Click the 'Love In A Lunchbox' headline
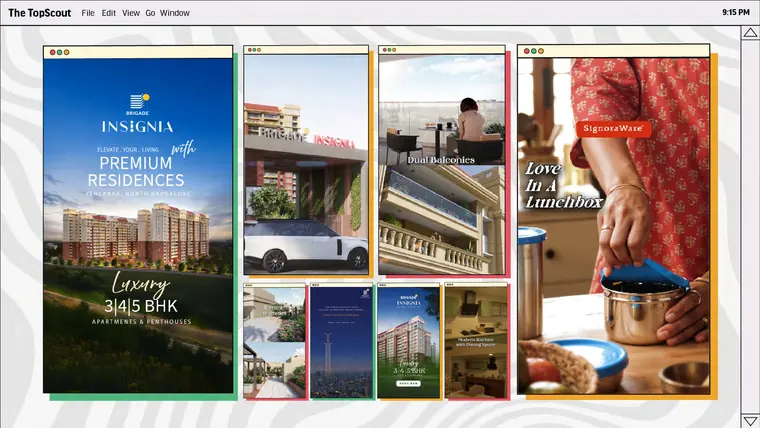760x428 pixels. (563, 185)
